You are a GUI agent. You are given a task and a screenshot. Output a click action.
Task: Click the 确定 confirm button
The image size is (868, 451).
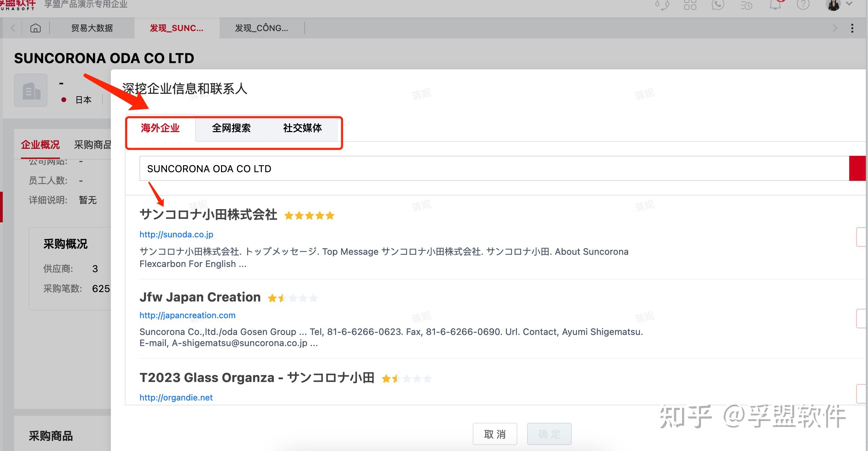pos(549,434)
